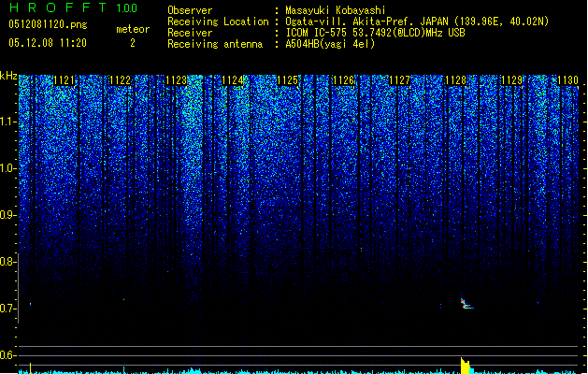Click the Observer label
Viewport: 588px width, 374px height.
[190, 10]
